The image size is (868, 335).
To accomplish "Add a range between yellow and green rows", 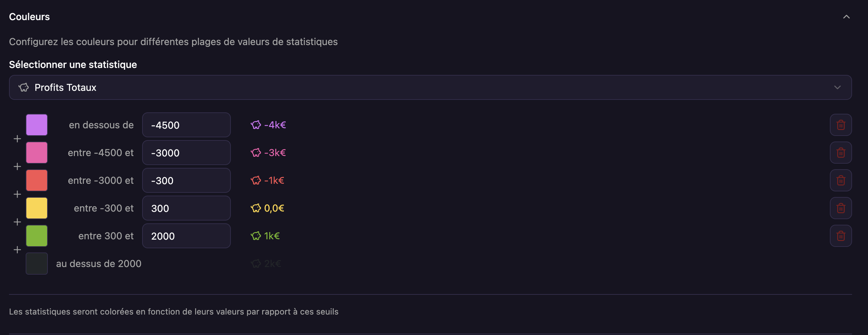I will coord(17,222).
